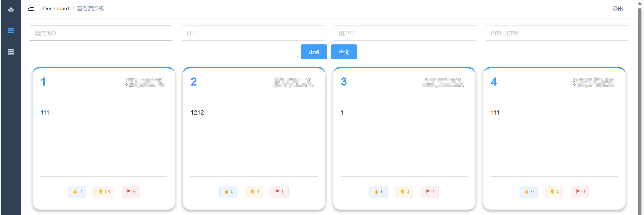Click the red flag icon on bottle 1
The image size is (644, 215).
click(x=130, y=192)
